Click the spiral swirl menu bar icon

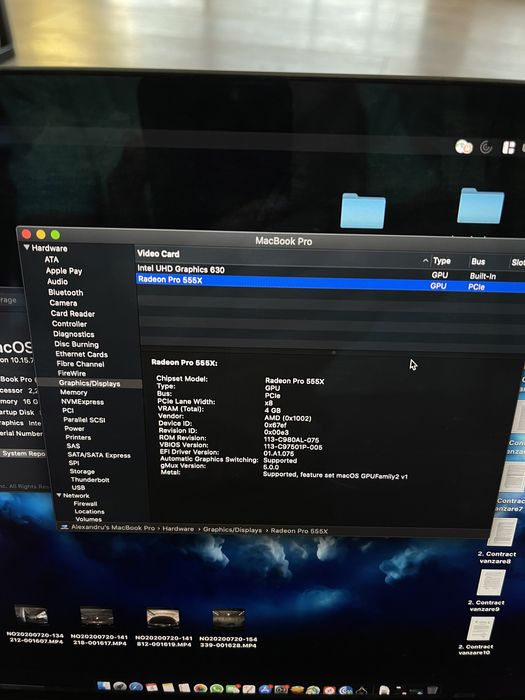coord(486,147)
